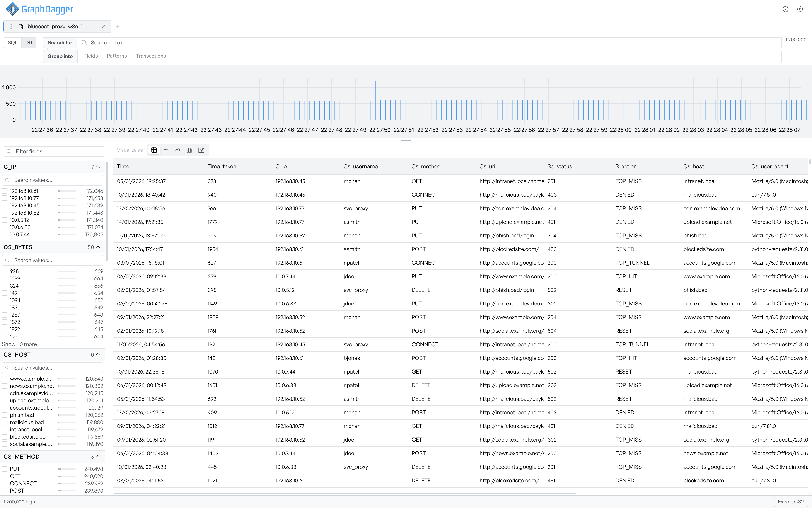
Task: Click the Time_taken column header
Action: [221, 166]
